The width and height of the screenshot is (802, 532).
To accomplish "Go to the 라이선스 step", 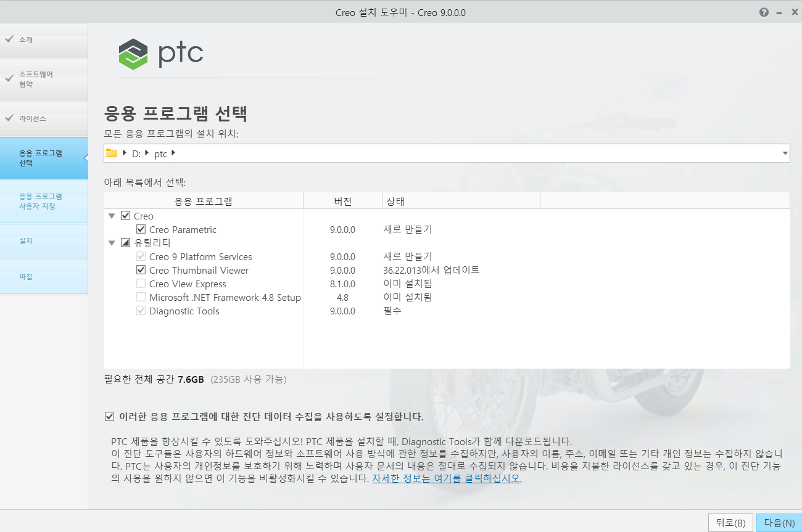I will (44, 119).
